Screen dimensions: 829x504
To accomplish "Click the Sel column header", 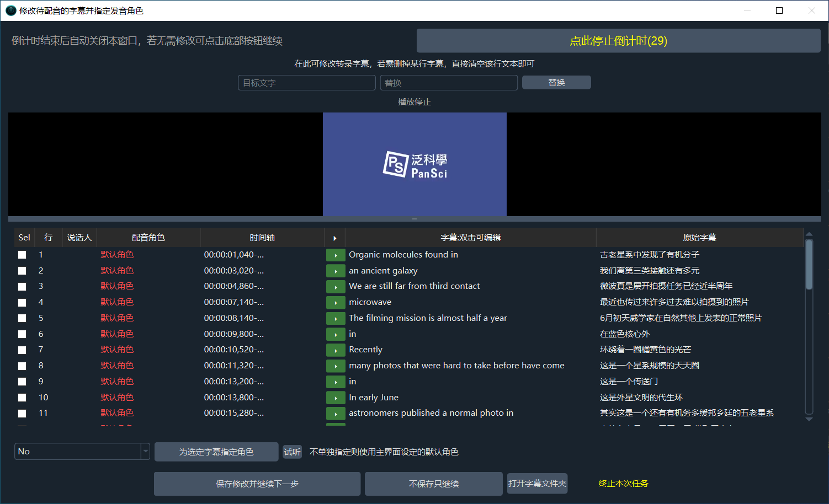I will [24, 238].
